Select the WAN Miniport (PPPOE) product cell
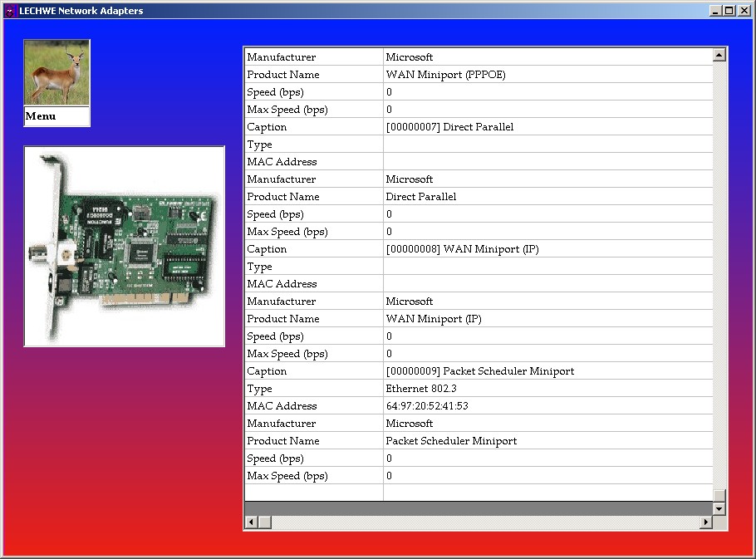The width and height of the screenshot is (756, 559). click(x=445, y=75)
